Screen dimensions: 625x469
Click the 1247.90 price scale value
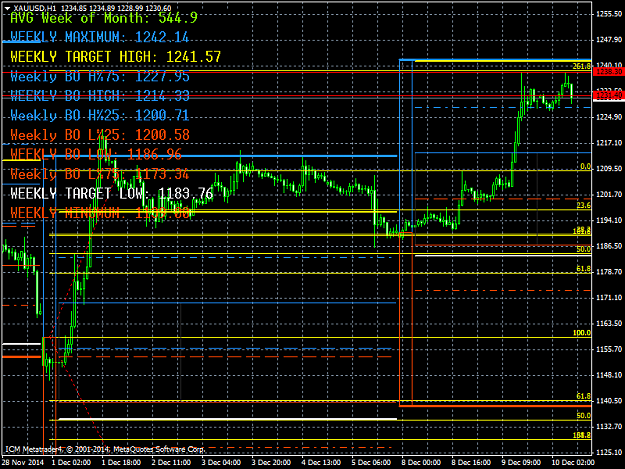tap(609, 39)
